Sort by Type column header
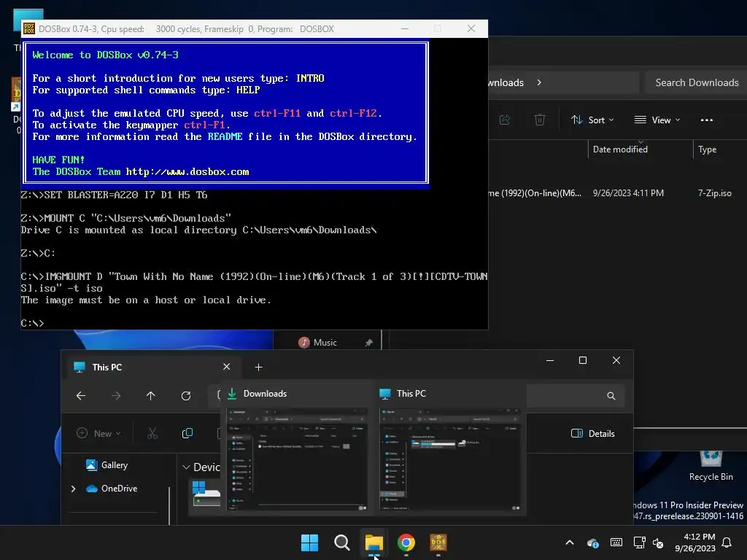The width and height of the screenshot is (747, 560). pos(707,149)
